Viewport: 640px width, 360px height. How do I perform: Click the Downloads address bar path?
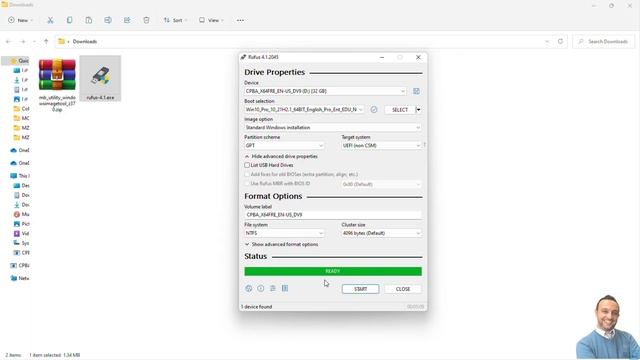85,41
